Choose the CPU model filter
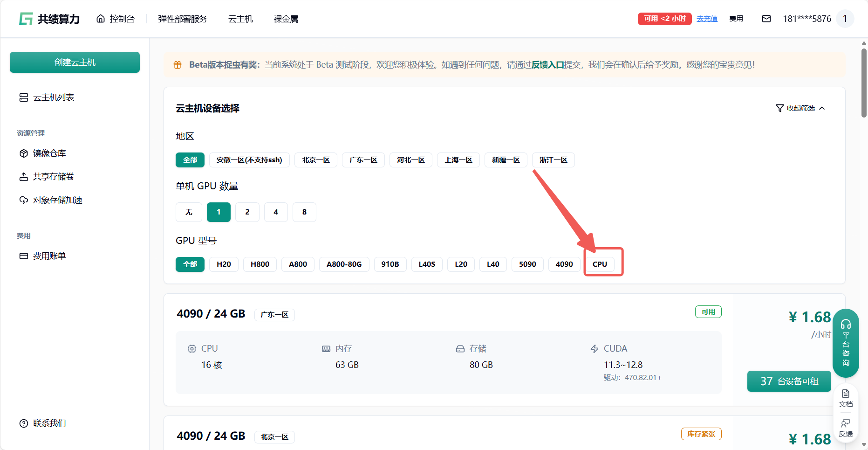Image resolution: width=868 pixels, height=450 pixels. click(600, 264)
